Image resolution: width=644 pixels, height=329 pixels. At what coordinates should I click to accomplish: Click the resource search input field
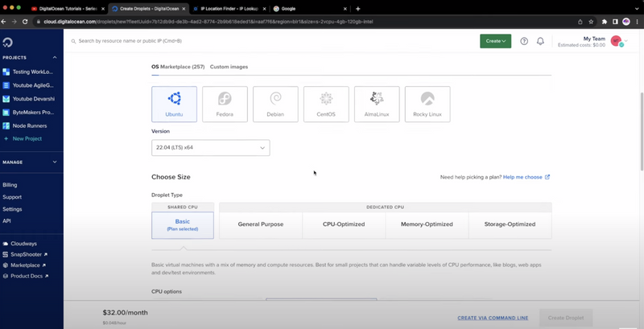[x=271, y=41]
